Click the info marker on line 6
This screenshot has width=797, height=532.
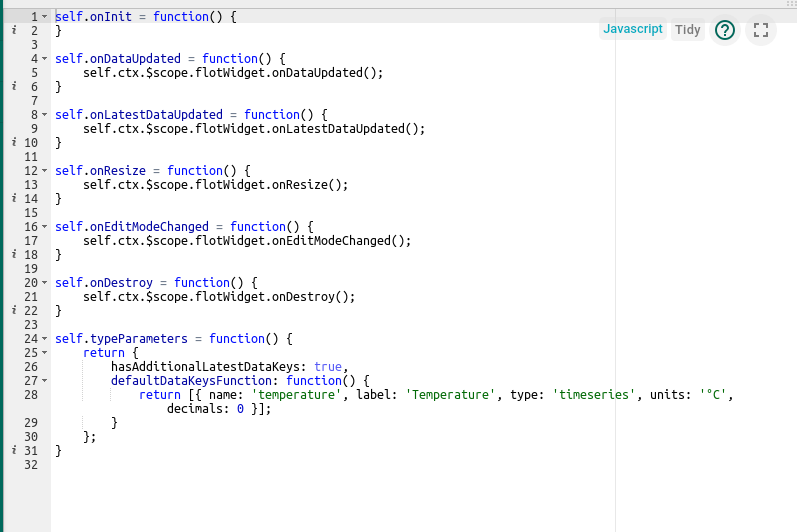coord(14,86)
